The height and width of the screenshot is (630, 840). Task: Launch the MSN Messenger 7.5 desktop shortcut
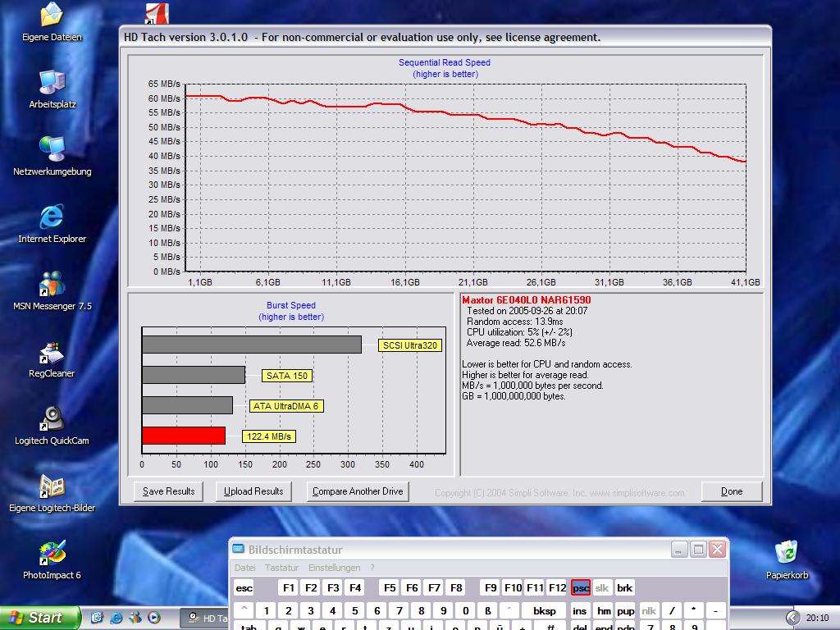point(52,290)
